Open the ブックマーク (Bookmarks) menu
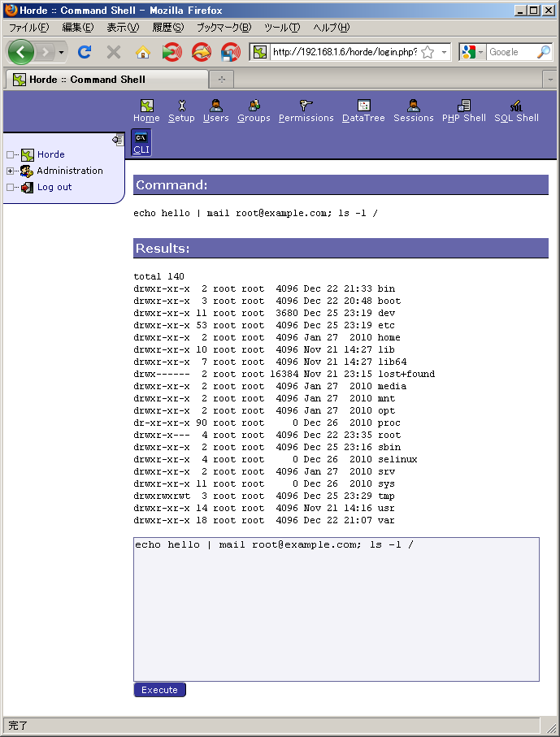 click(x=223, y=28)
